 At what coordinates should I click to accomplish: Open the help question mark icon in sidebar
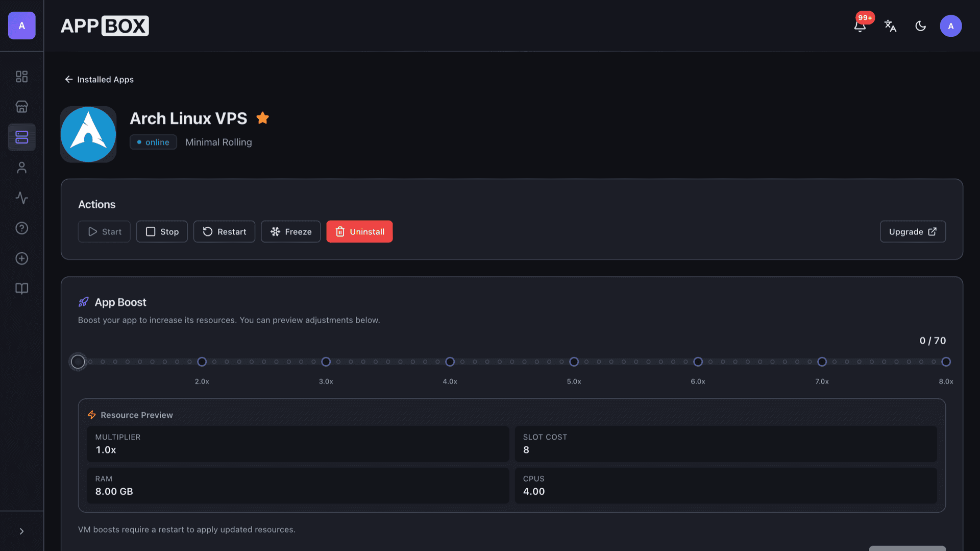(x=21, y=228)
